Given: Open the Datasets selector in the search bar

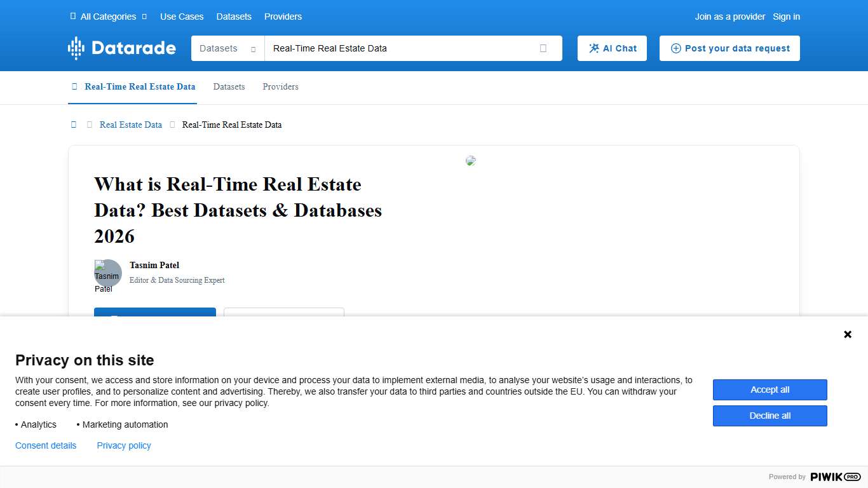Looking at the screenshot, I should 227,48.
